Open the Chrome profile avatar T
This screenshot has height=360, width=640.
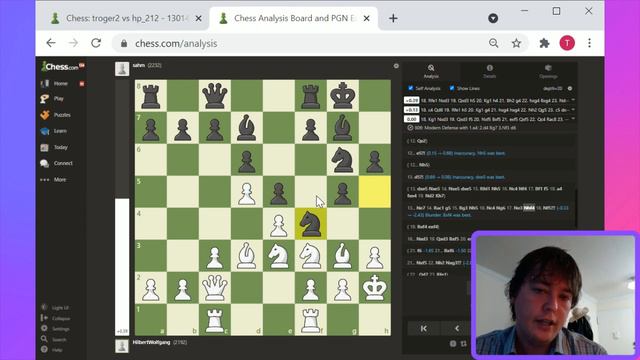567,43
